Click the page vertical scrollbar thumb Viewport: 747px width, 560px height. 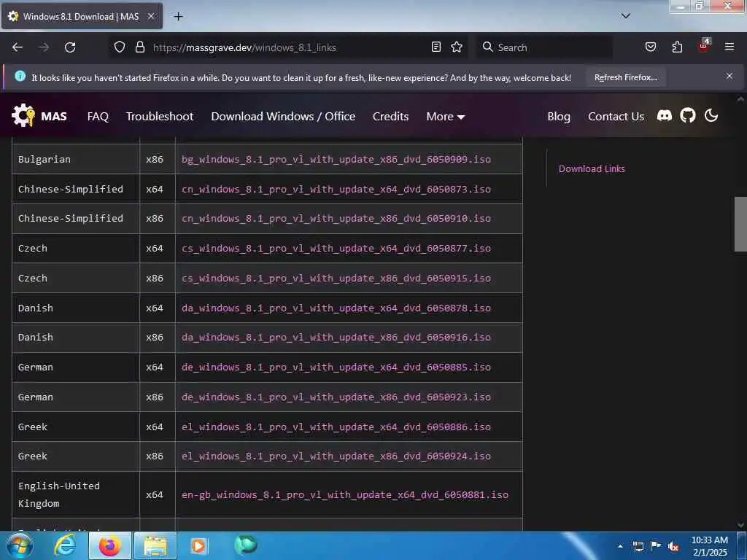pyautogui.click(x=741, y=224)
